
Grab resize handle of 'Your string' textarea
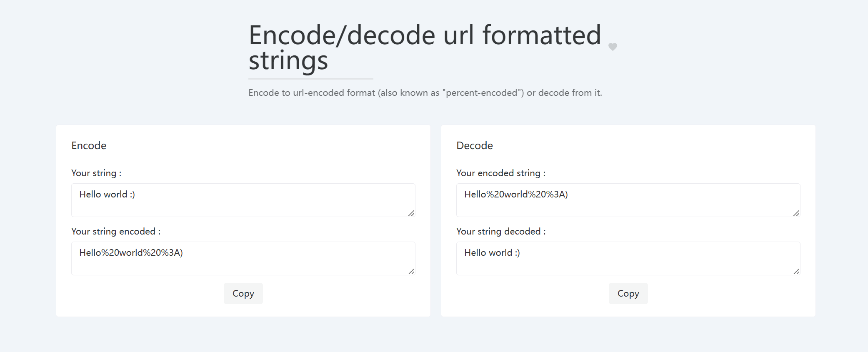(411, 213)
